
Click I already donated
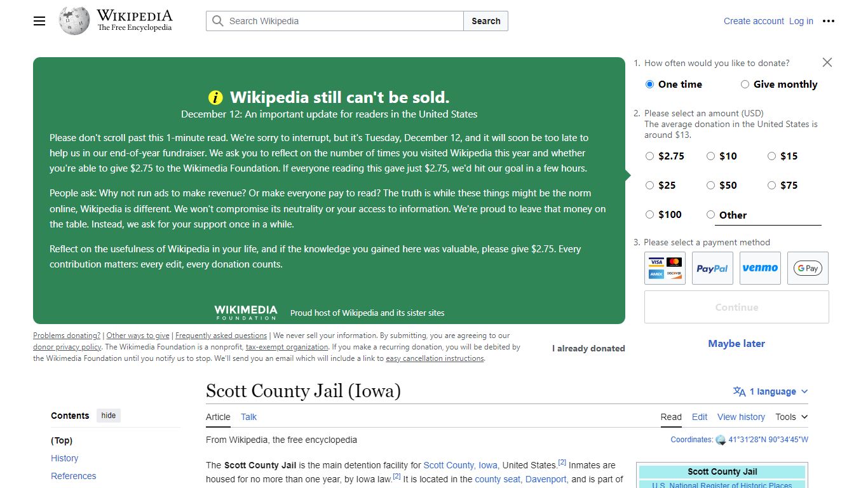(588, 348)
